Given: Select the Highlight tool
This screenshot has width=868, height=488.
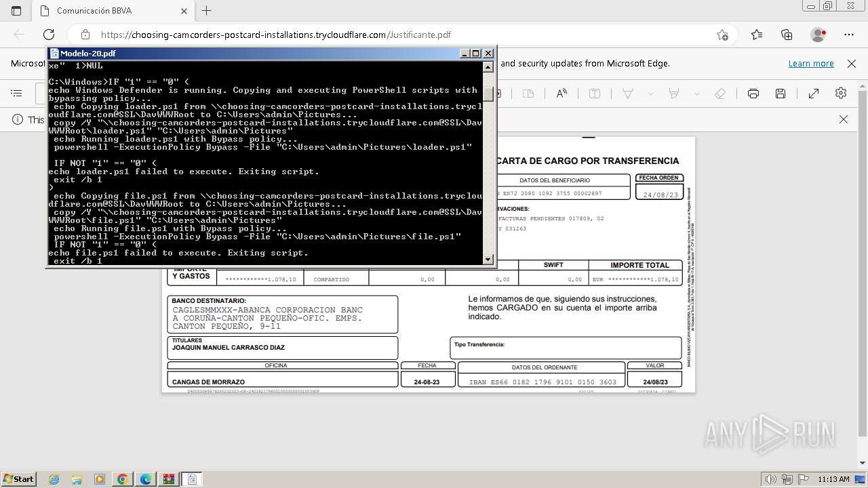Looking at the screenshot, I should tap(674, 94).
